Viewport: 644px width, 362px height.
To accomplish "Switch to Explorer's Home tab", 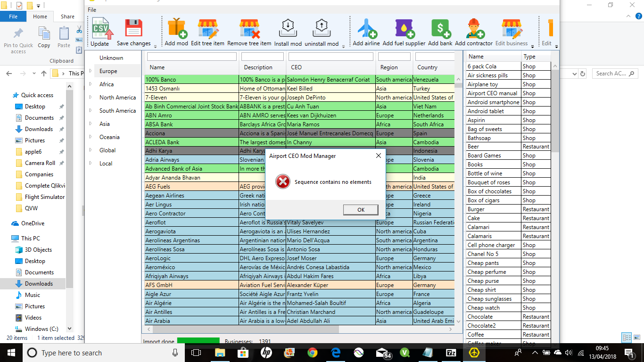I will coord(40,16).
